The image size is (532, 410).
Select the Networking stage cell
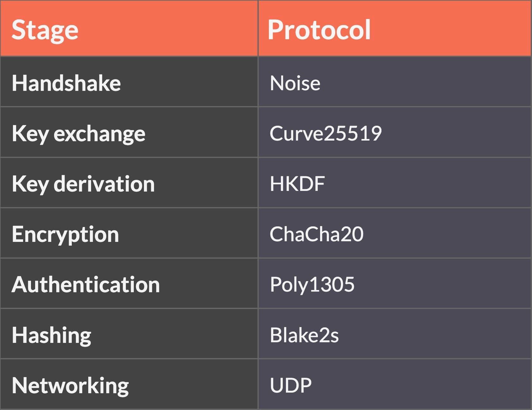[x=70, y=385]
